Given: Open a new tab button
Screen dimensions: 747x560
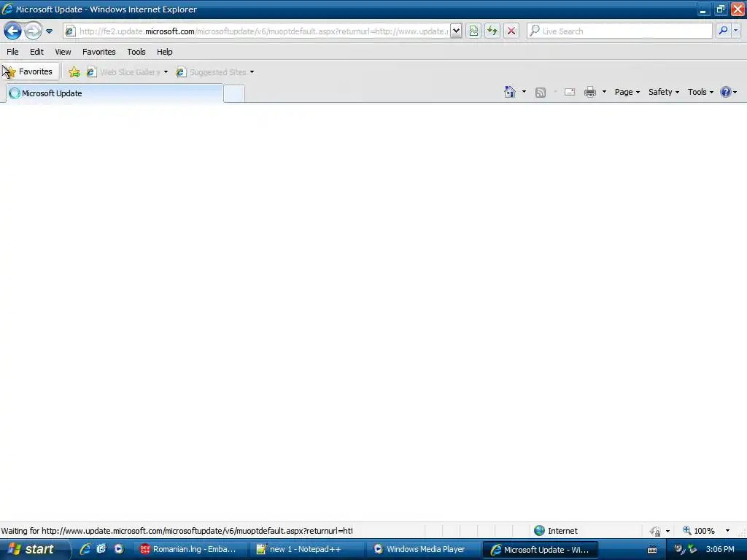Looking at the screenshot, I should (x=234, y=94).
